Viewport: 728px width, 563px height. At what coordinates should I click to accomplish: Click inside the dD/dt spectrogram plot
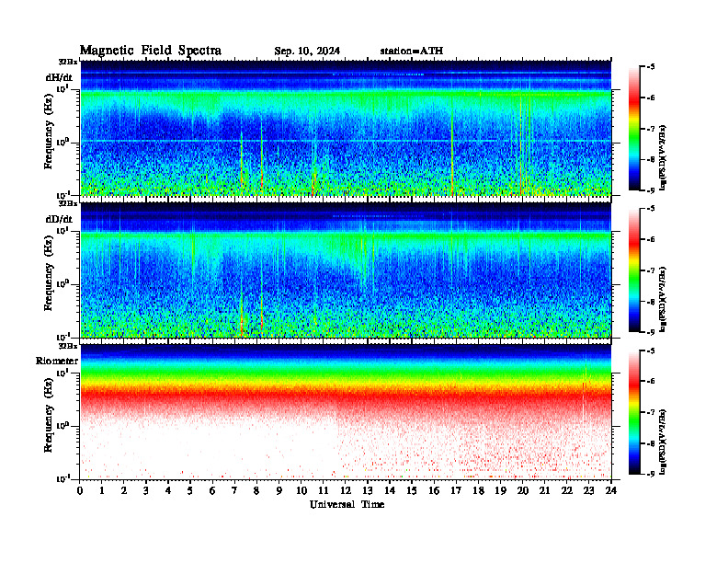(x=346, y=270)
